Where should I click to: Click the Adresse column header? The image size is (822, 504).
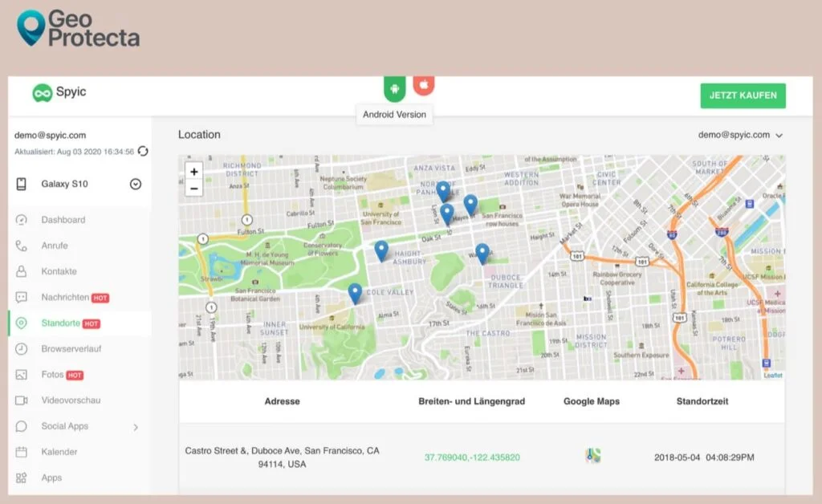click(282, 401)
